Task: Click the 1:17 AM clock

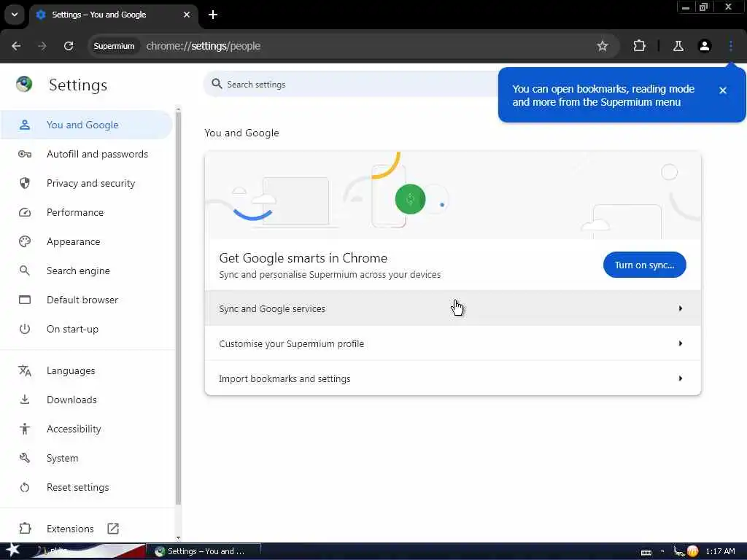Action: point(720,551)
